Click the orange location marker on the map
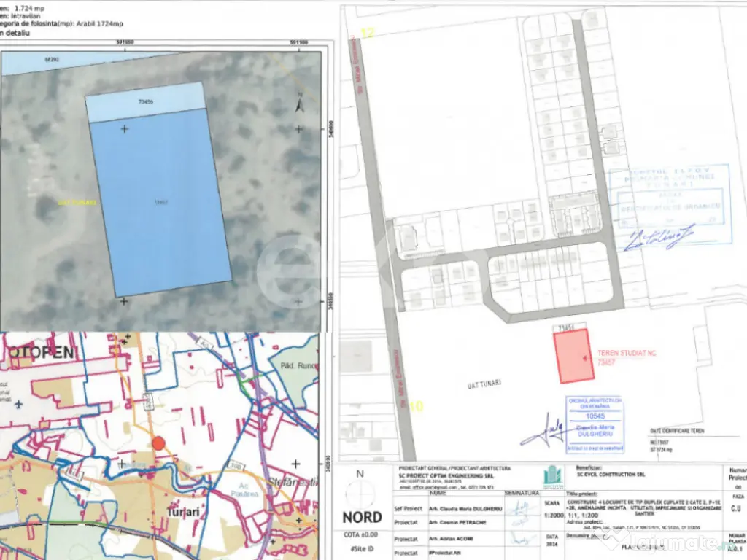The height and width of the screenshot is (560, 747). click(x=158, y=443)
